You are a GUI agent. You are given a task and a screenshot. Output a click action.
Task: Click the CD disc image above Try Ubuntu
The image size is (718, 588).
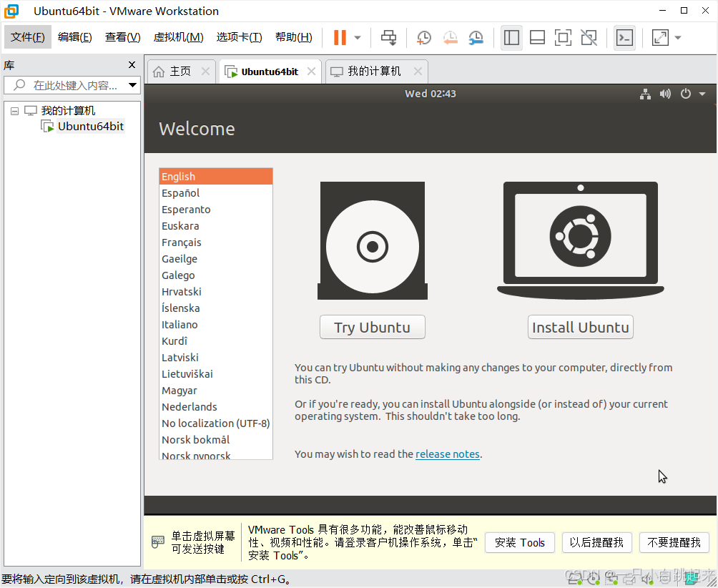[x=373, y=240]
